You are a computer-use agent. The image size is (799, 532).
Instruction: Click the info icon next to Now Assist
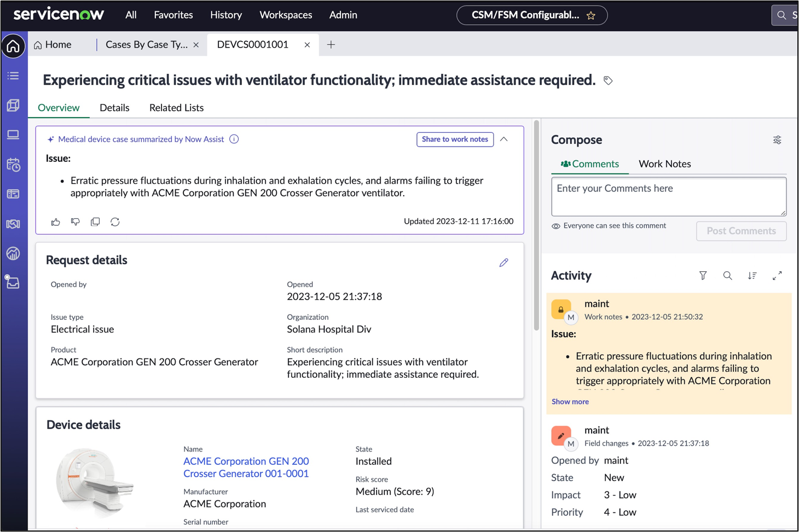(x=234, y=139)
